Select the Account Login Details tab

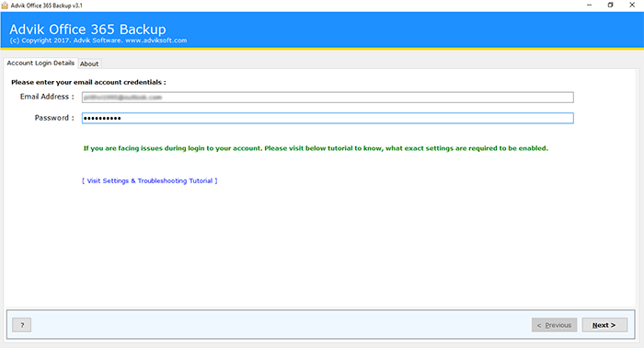tap(40, 63)
